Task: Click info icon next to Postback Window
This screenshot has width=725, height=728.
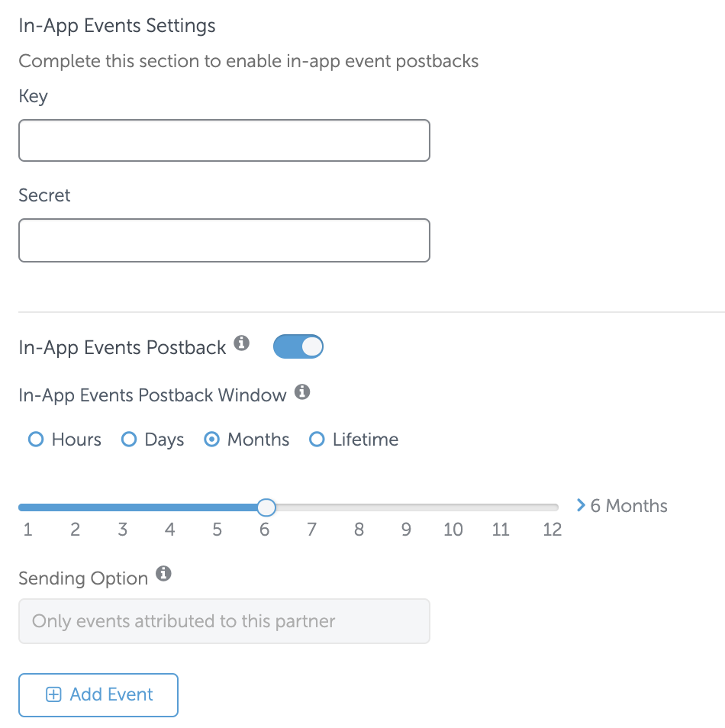Action: [x=302, y=392]
